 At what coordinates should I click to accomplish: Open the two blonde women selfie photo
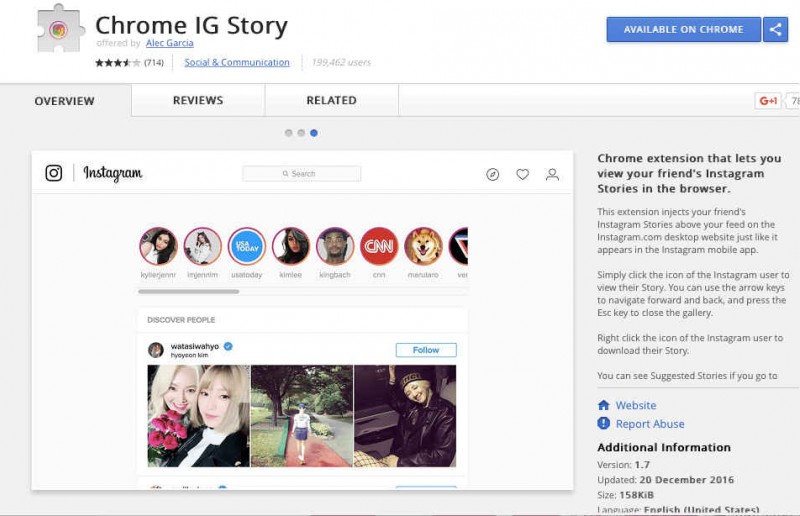(198, 416)
